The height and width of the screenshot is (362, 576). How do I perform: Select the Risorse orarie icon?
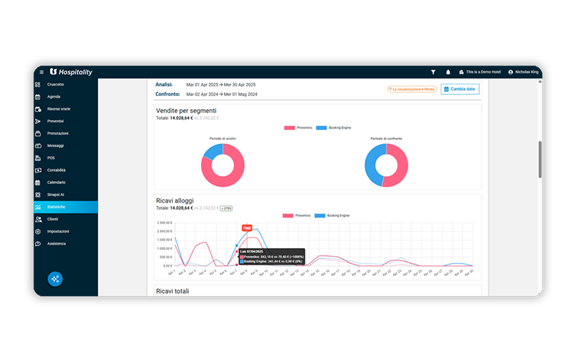tap(38, 109)
